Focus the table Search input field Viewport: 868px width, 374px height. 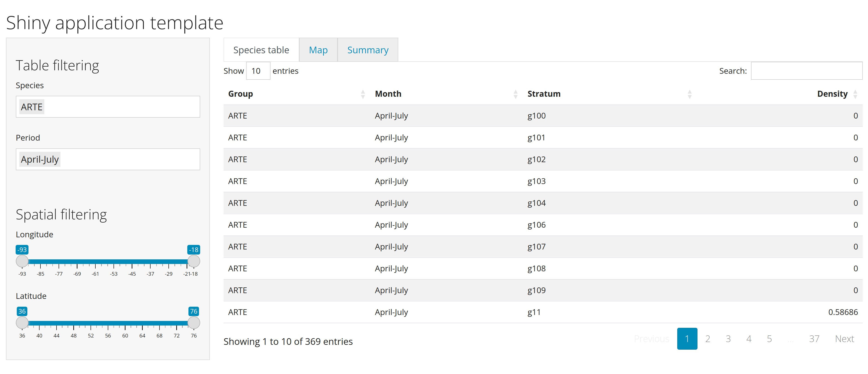[806, 71]
